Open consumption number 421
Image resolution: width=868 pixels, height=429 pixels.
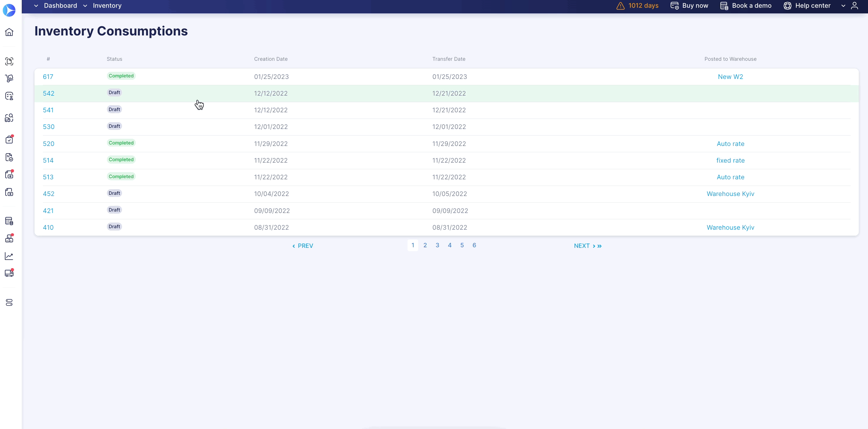coord(48,210)
